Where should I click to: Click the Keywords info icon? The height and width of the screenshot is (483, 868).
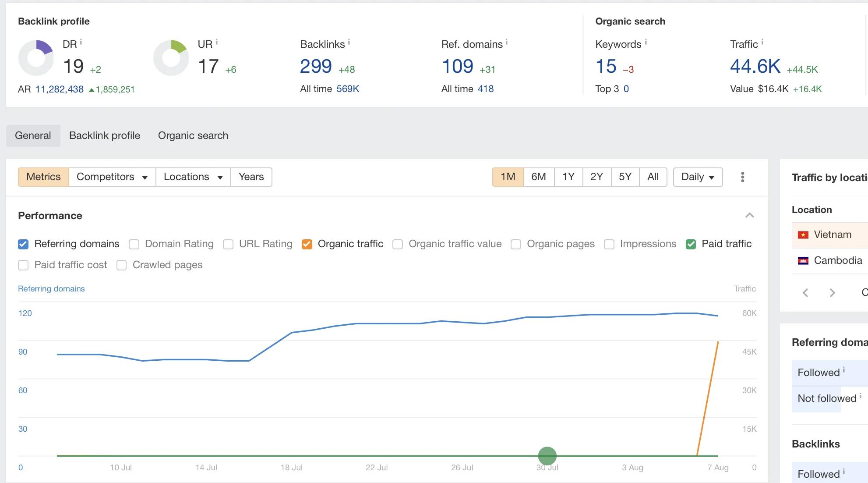tap(646, 42)
